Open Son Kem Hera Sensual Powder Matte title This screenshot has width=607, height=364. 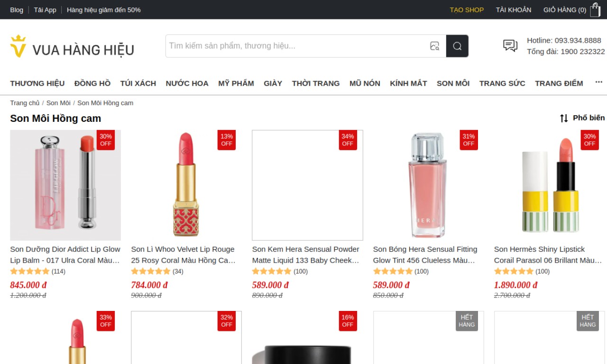[306, 255]
